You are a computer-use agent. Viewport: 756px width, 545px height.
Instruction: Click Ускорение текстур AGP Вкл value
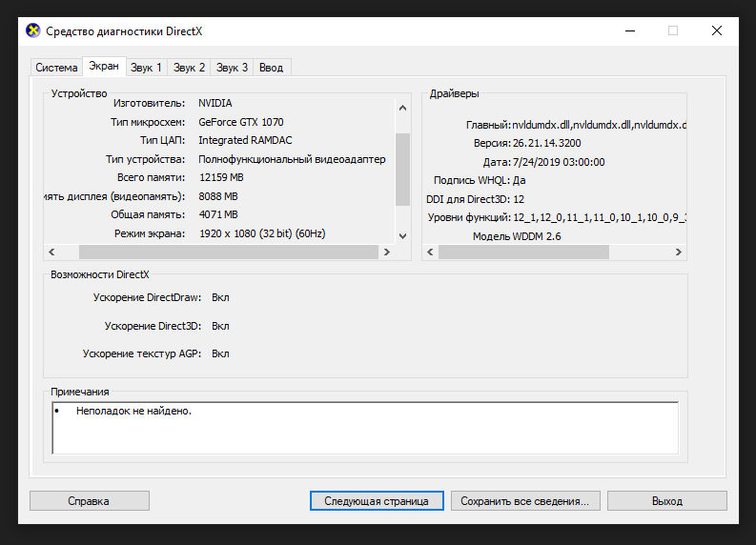pyautogui.click(x=220, y=353)
